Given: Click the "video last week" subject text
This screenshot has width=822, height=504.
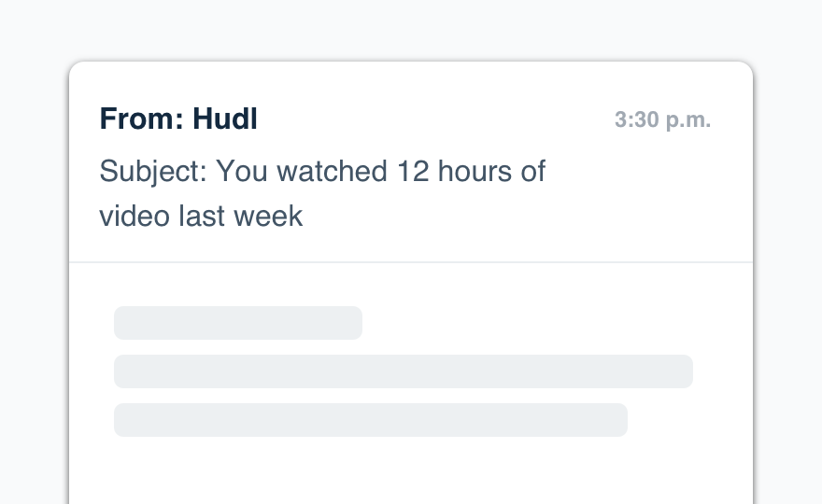Looking at the screenshot, I should 201,217.
